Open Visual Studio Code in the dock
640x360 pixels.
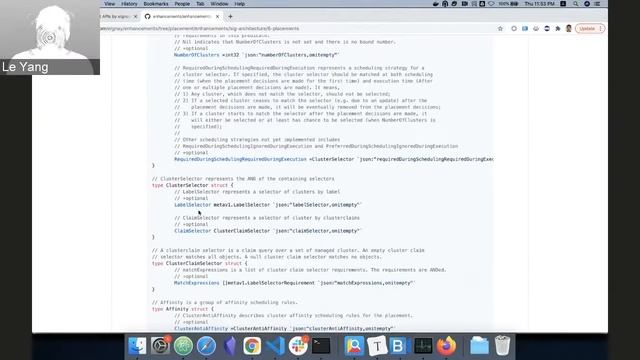click(x=276, y=346)
